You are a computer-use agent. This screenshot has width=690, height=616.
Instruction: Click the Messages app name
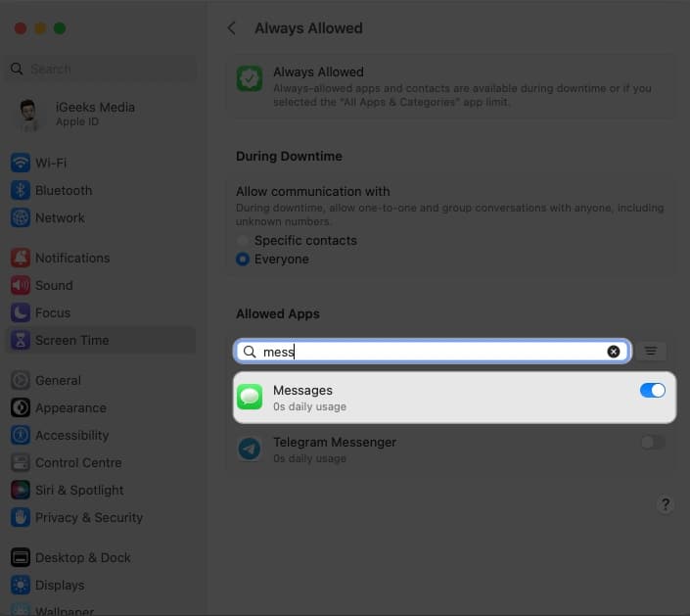click(x=302, y=390)
